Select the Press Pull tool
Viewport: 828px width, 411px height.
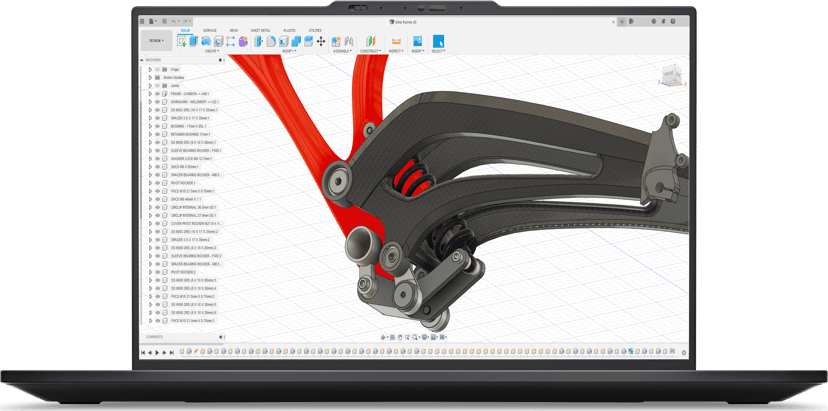pyautogui.click(x=259, y=41)
